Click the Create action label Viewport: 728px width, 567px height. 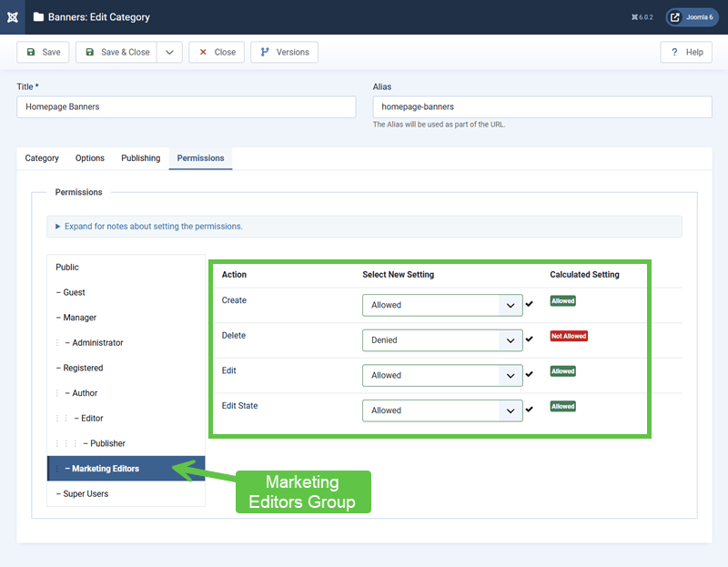[x=234, y=300]
